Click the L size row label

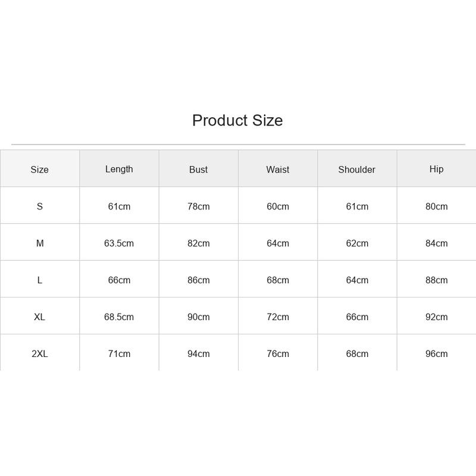[39, 280]
